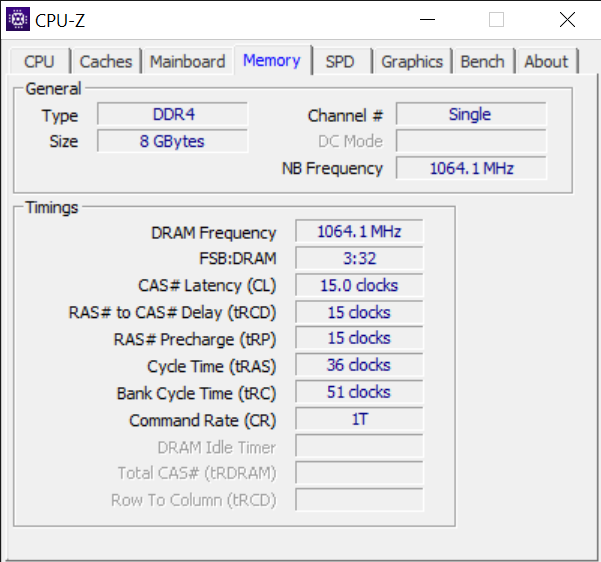Click the DRAM Idle Timer label
601x562 pixels.
coord(217,447)
